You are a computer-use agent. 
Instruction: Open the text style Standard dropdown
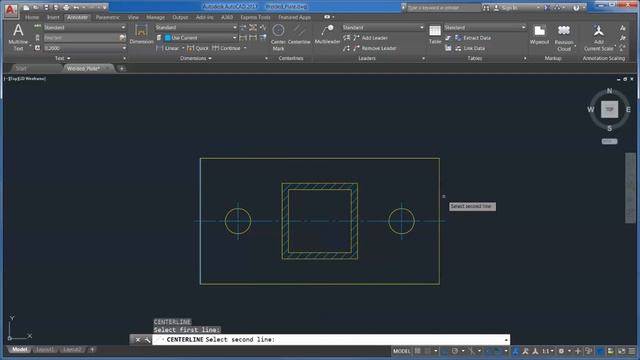[x=85, y=27]
